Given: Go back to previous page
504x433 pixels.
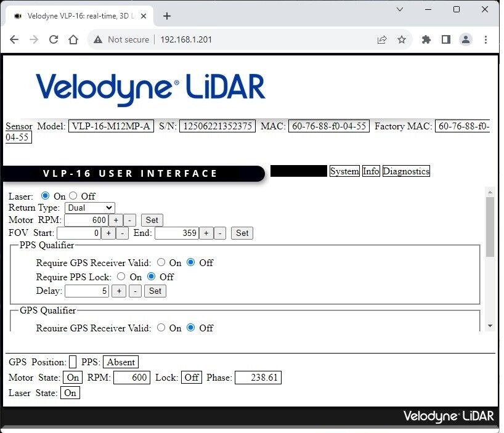Looking at the screenshot, I should (x=14, y=39).
